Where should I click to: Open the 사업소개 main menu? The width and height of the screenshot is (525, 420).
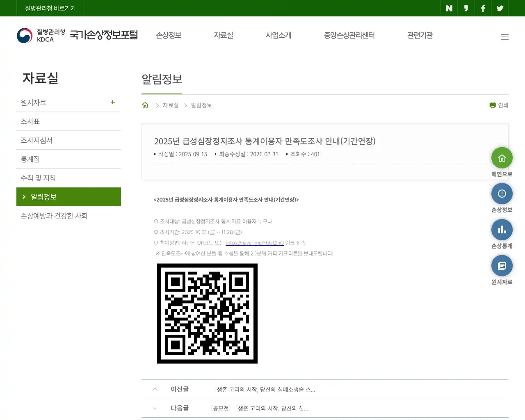point(278,35)
